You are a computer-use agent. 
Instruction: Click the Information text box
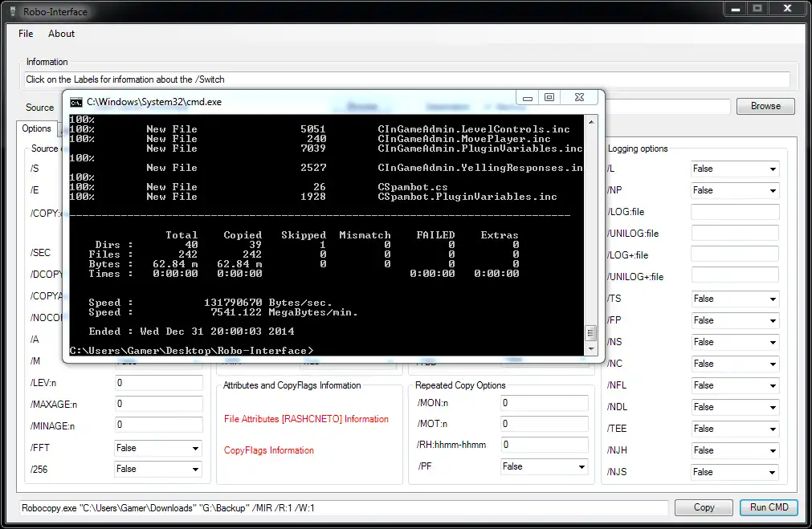[x=406, y=79]
